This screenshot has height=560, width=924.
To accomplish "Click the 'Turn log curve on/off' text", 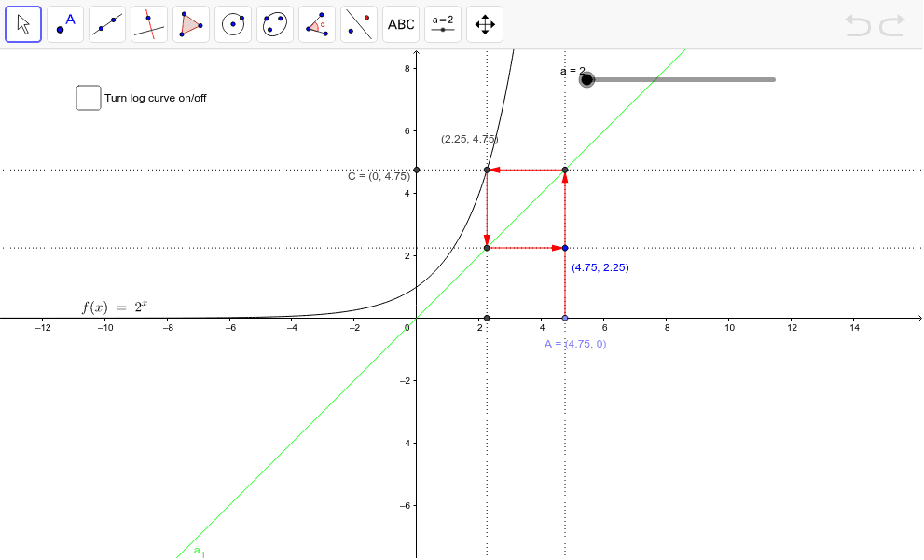I will click(156, 99).
